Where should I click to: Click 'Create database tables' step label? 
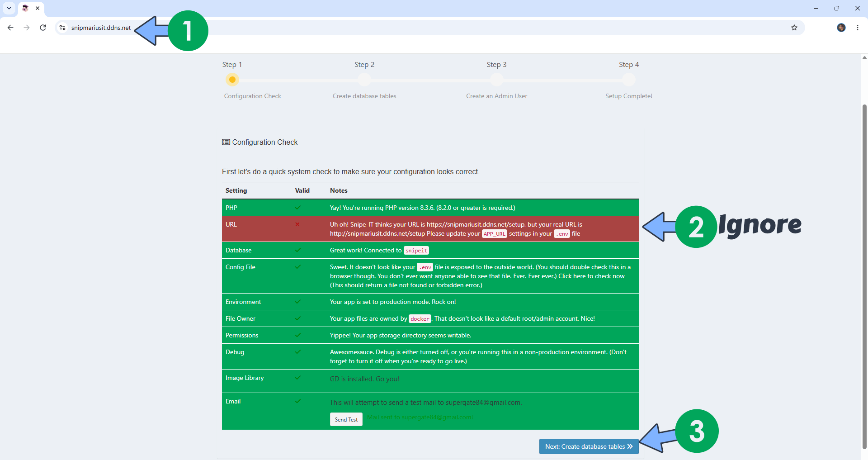click(x=364, y=96)
